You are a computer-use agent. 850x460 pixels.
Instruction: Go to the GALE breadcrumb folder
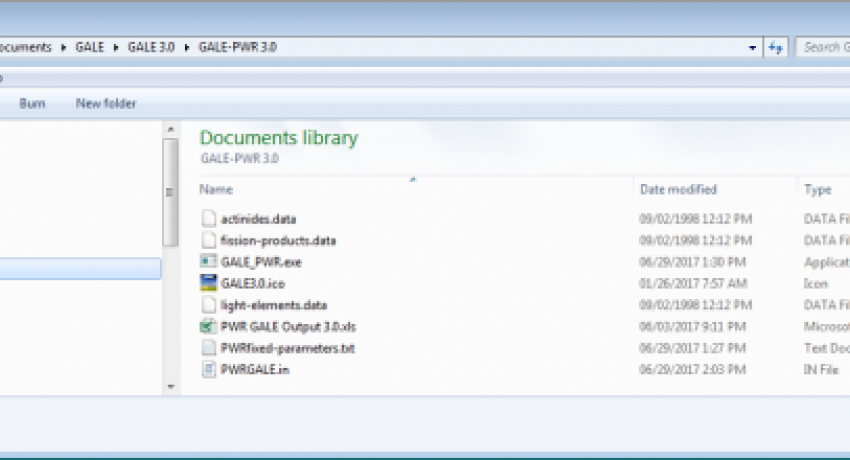tap(89, 47)
